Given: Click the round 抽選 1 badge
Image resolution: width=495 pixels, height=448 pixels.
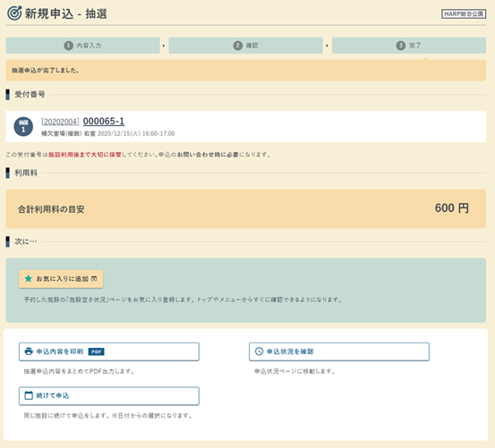Looking at the screenshot, I should pyautogui.click(x=23, y=126).
